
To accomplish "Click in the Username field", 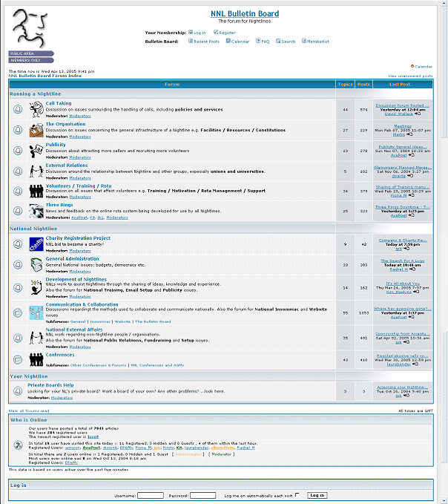I will [x=151, y=495].
